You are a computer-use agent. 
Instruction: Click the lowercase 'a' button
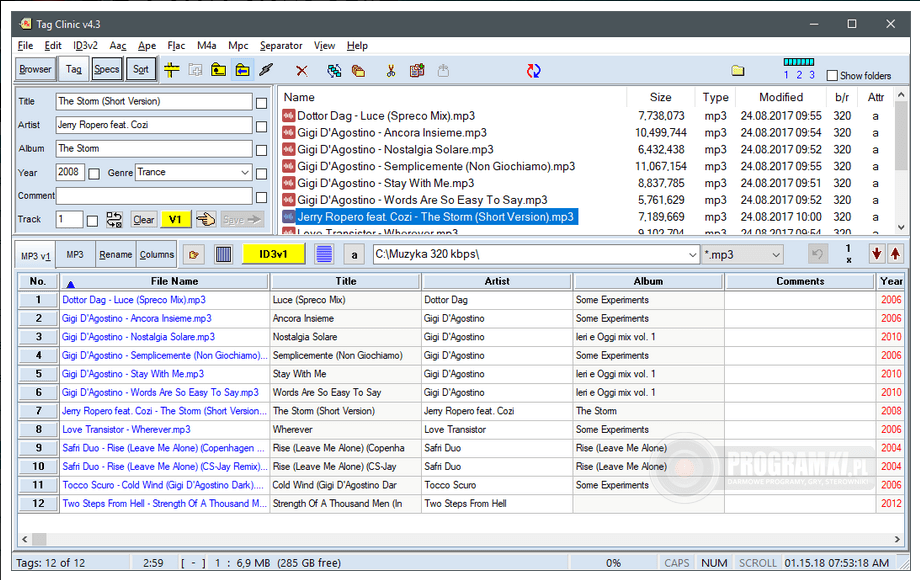coord(354,255)
